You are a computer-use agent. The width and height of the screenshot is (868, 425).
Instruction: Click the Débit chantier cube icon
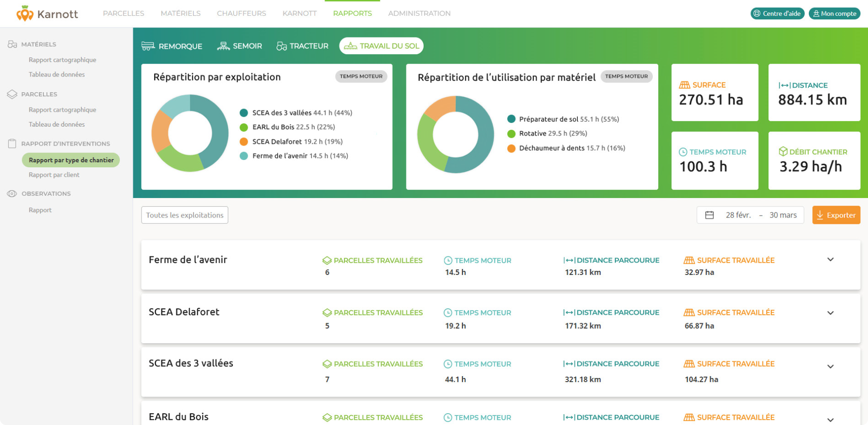pyautogui.click(x=783, y=151)
